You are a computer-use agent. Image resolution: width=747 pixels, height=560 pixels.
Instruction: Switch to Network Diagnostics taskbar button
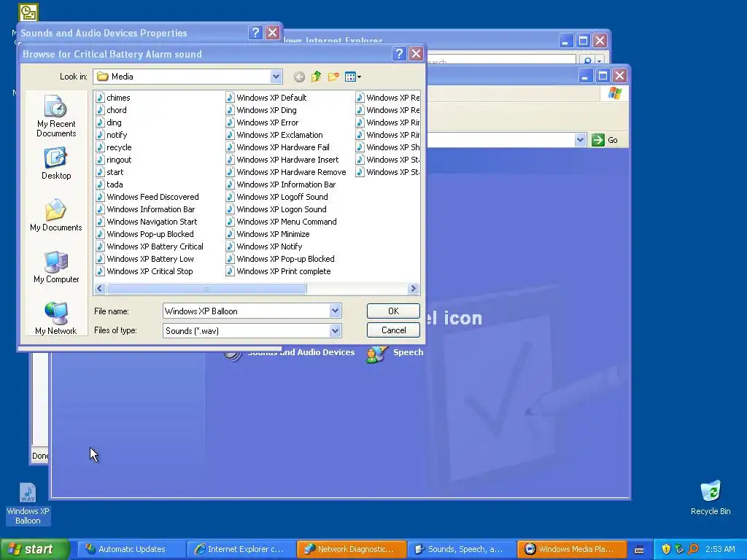coord(351,549)
